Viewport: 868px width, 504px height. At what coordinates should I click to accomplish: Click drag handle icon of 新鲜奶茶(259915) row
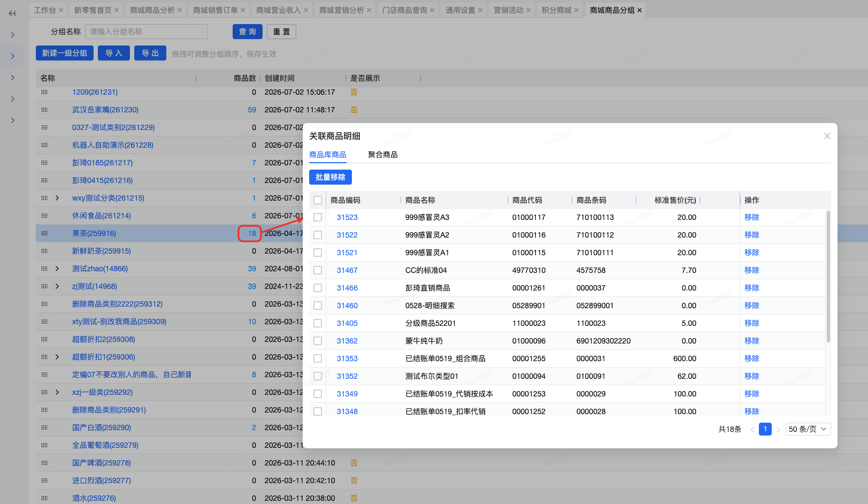pyautogui.click(x=44, y=251)
